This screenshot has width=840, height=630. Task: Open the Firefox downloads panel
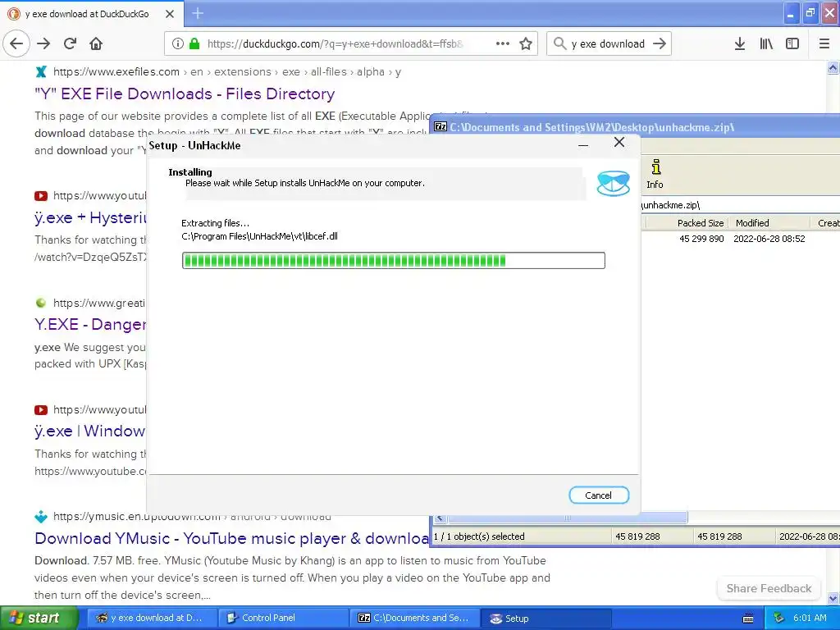pyautogui.click(x=739, y=43)
